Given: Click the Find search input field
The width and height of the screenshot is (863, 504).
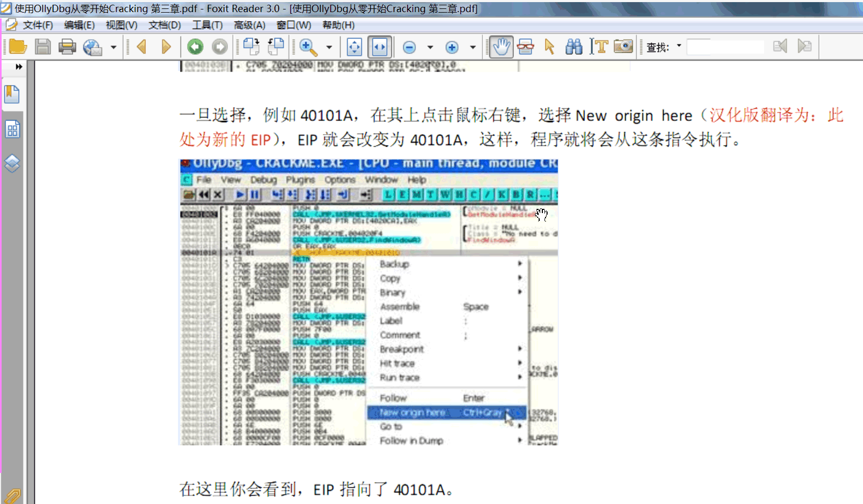Looking at the screenshot, I should [x=726, y=47].
